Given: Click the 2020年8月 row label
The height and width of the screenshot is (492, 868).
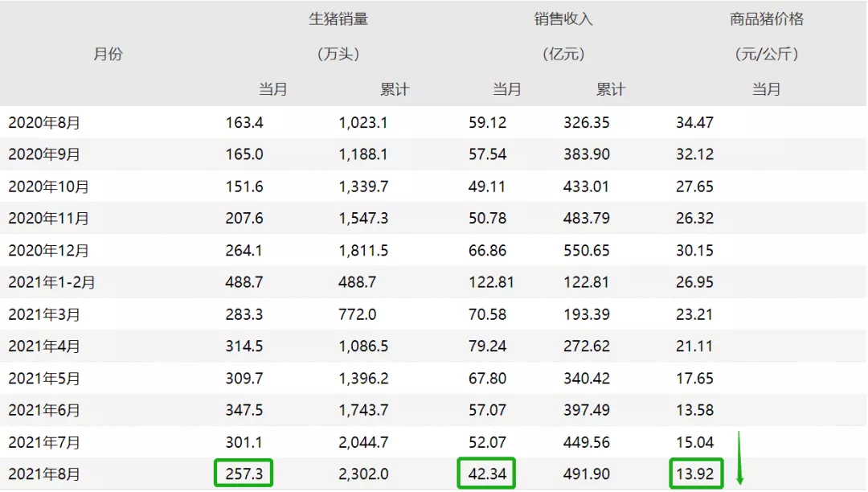Looking at the screenshot, I should 44,122.
